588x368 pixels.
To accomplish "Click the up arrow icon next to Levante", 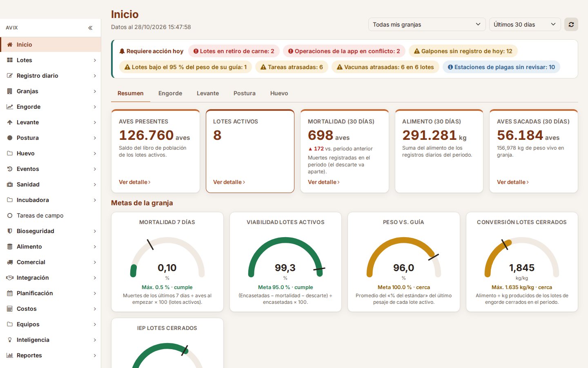I will point(10,122).
